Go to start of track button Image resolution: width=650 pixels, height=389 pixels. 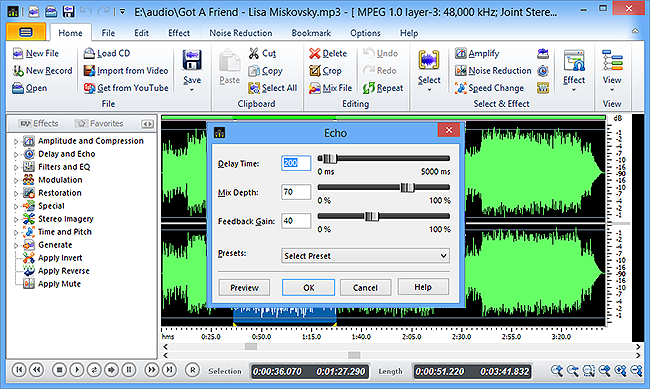point(19,370)
